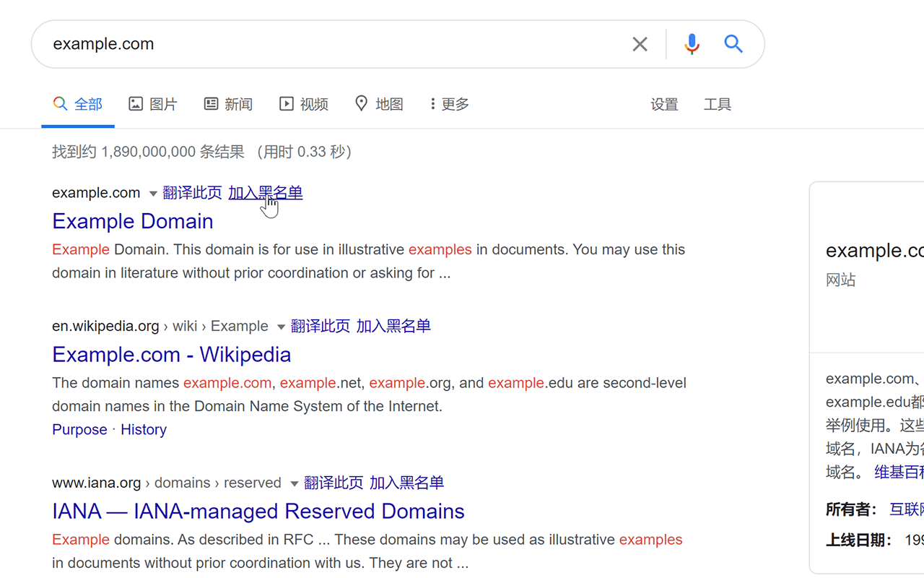Click 翻译此页 for the iana.org result
924x578 pixels.
pos(334,483)
